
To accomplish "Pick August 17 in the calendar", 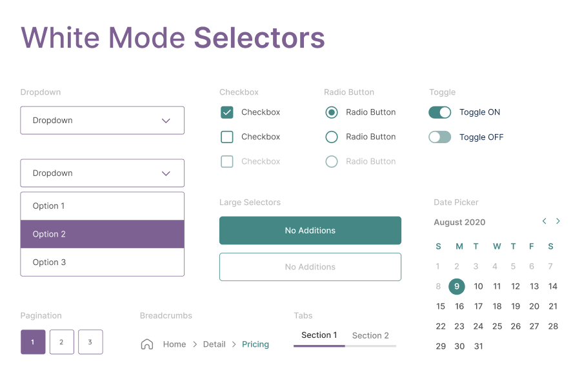I will coord(478,306).
